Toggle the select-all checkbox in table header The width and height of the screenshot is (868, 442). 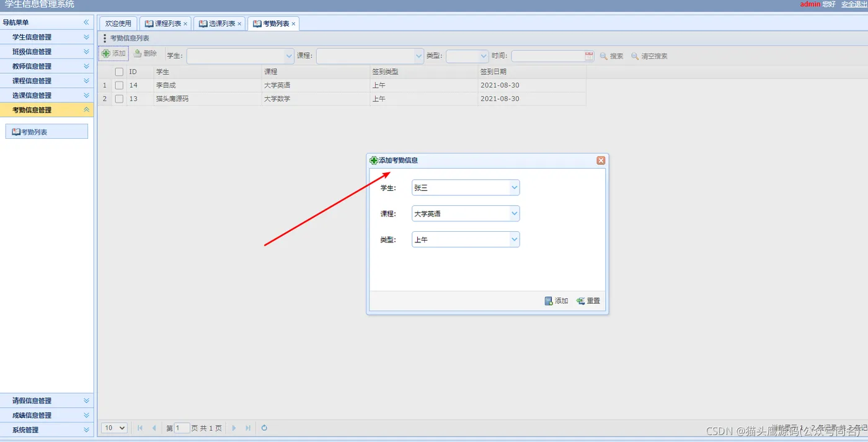(119, 72)
